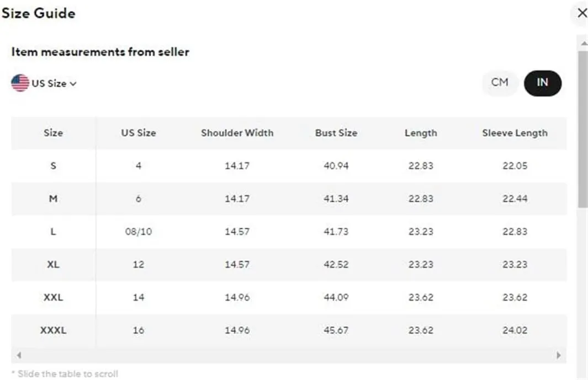588x380 pixels.
Task: Select the Length column header
Action: [x=420, y=133]
